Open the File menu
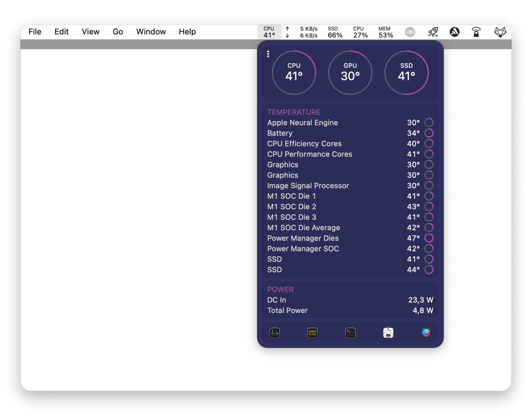532x419 pixels. click(35, 32)
